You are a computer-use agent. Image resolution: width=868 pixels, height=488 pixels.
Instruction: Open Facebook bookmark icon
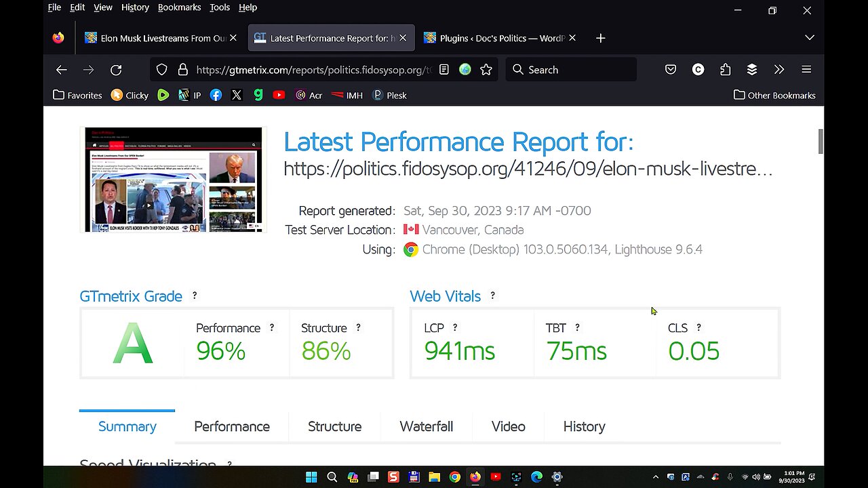coord(216,96)
